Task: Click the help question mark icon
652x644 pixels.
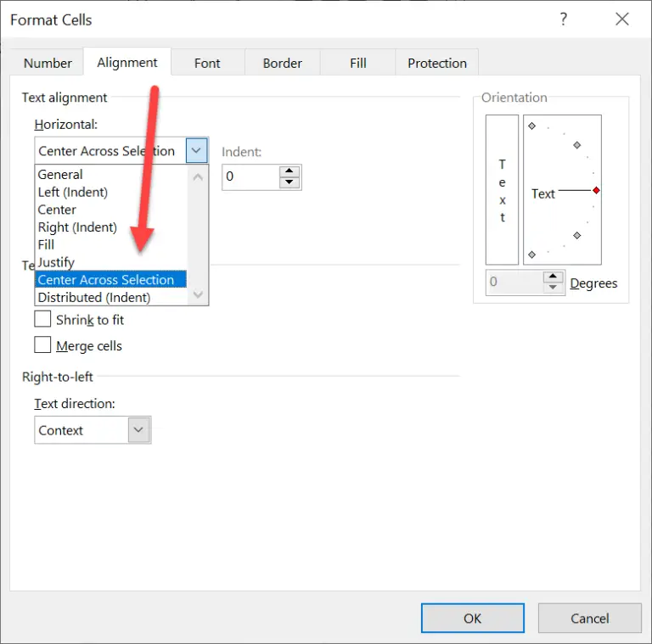Action: (563, 20)
